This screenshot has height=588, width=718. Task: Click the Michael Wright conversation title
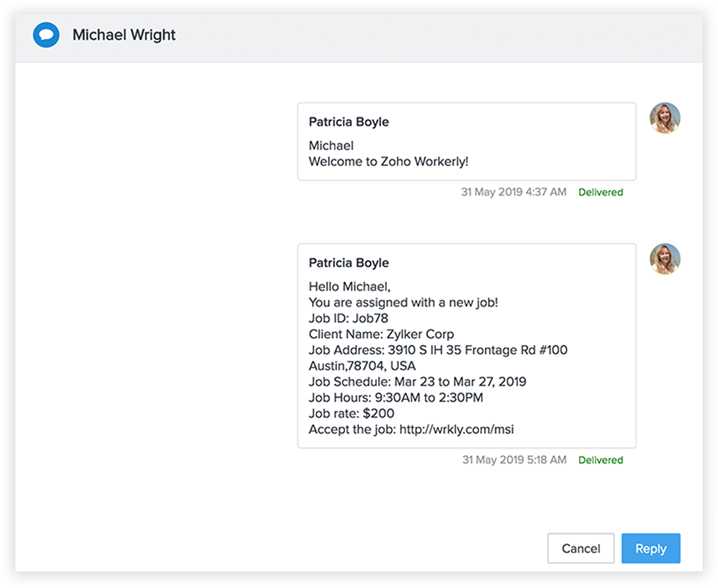tap(124, 35)
